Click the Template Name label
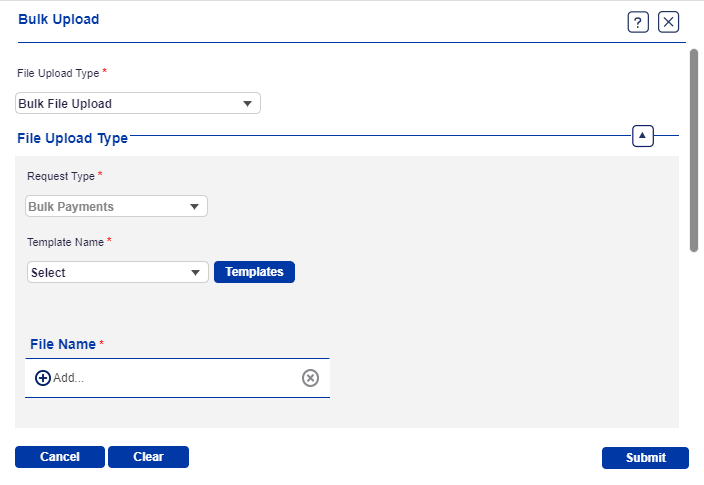This screenshot has height=485, width=704. point(65,241)
